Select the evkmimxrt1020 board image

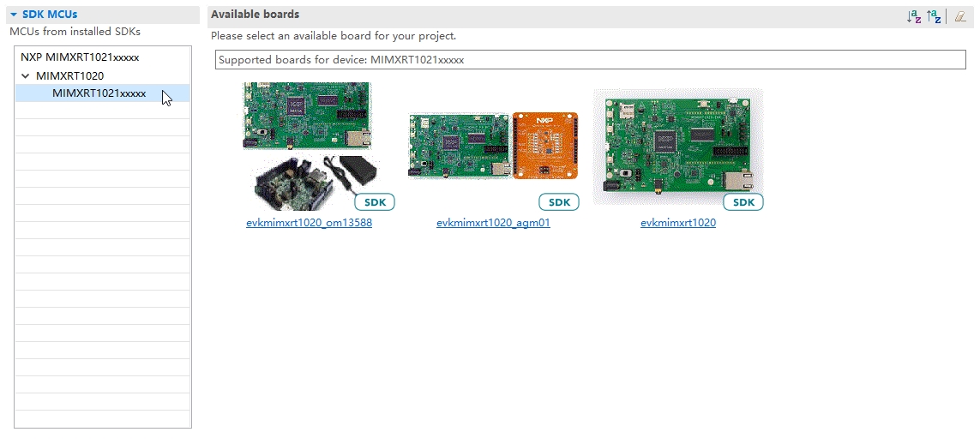(x=677, y=146)
